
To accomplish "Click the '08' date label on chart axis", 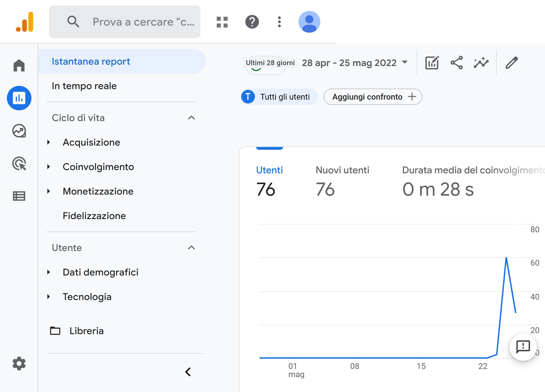I will click(x=355, y=366).
